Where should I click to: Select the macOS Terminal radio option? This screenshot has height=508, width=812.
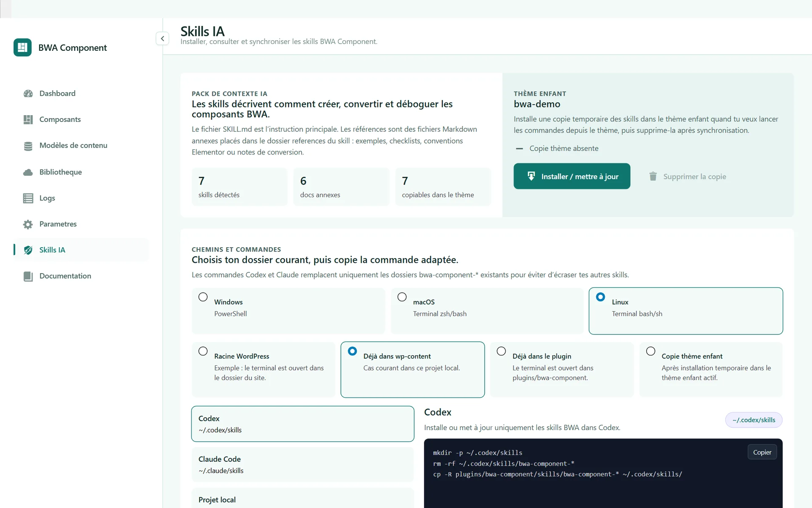pyautogui.click(x=402, y=297)
